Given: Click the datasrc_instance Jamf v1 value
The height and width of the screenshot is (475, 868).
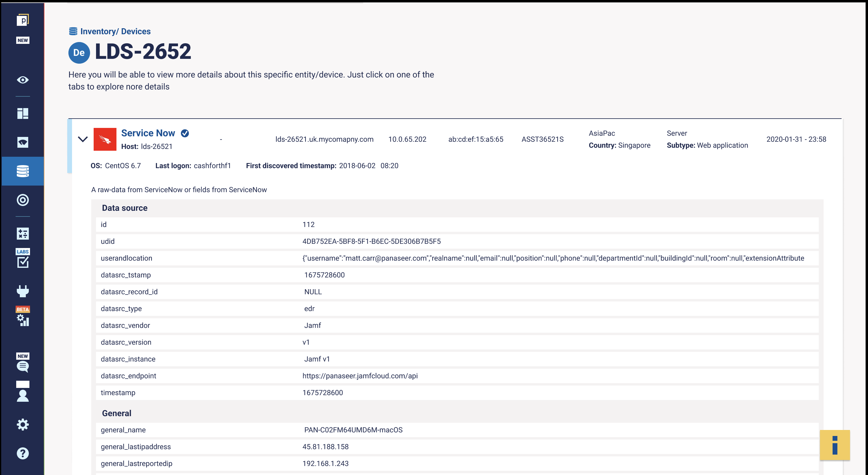Looking at the screenshot, I should [x=317, y=359].
